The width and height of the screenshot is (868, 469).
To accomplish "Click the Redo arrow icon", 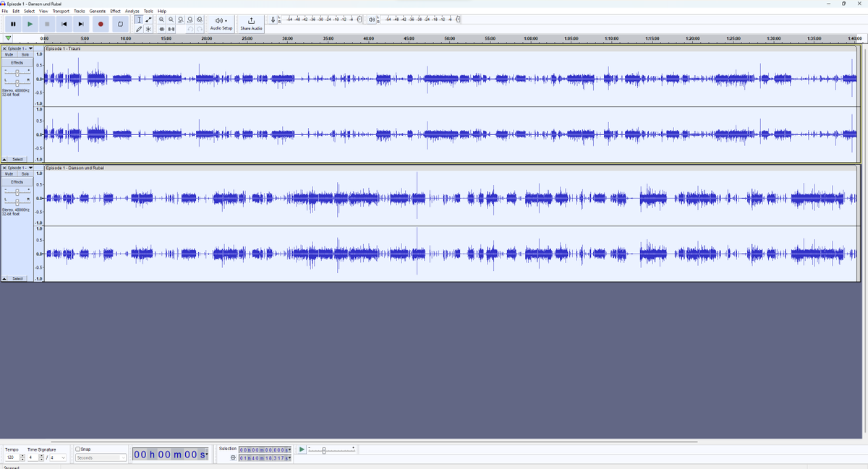I will coord(200,29).
